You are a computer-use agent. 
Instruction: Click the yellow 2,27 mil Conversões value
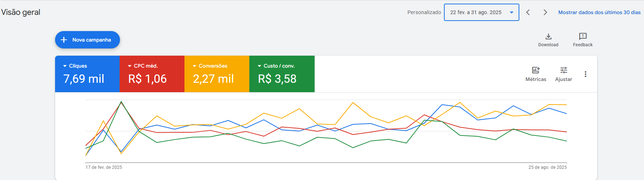tap(213, 79)
